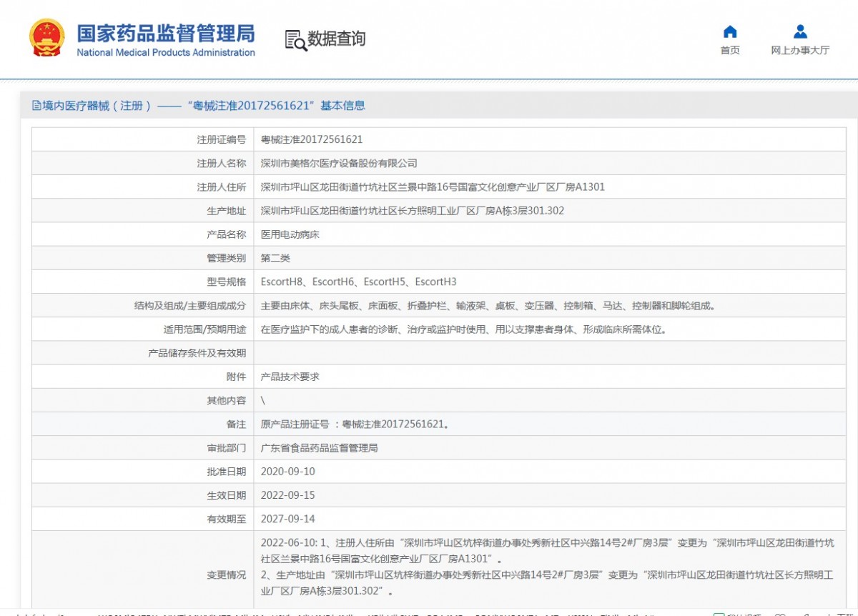Open the 网上办事大厅 text link
The height and width of the screenshot is (616, 858).
pyautogui.click(x=800, y=50)
